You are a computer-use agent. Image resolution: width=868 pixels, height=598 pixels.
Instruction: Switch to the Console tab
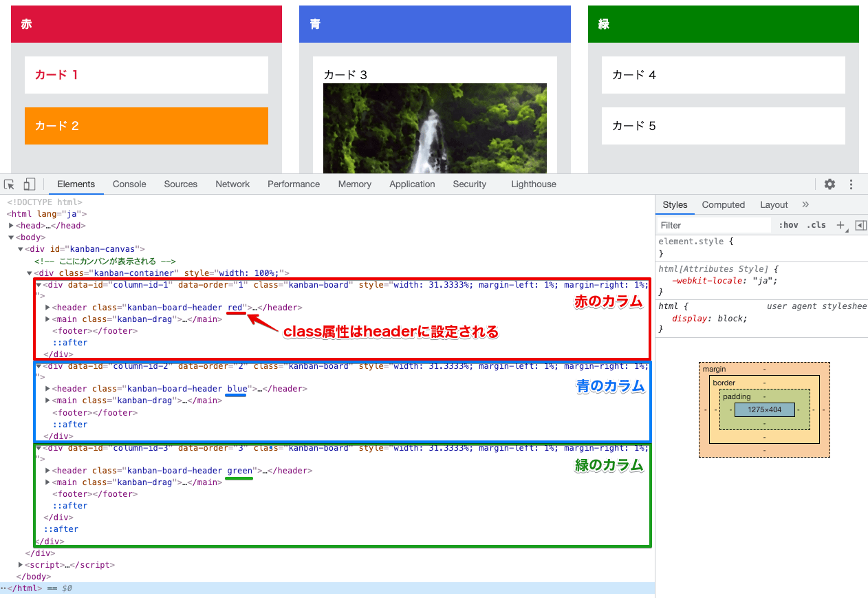(x=129, y=184)
